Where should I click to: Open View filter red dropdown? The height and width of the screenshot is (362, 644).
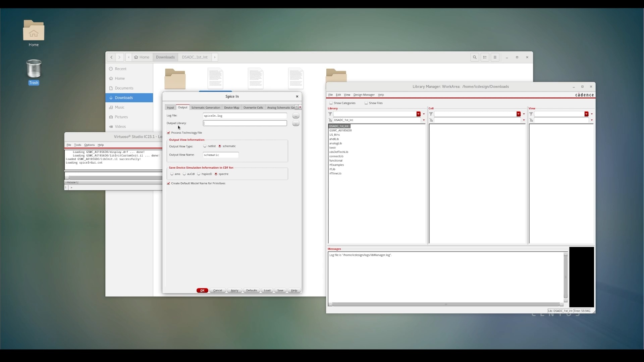click(x=586, y=114)
